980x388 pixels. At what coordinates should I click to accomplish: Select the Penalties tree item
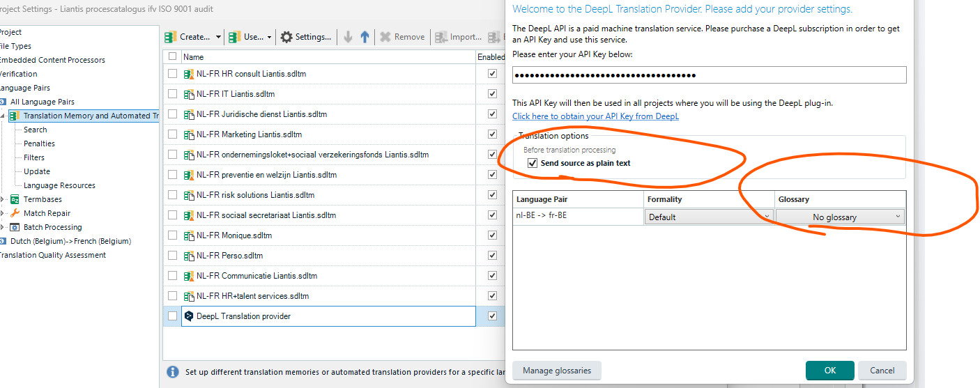39,143
